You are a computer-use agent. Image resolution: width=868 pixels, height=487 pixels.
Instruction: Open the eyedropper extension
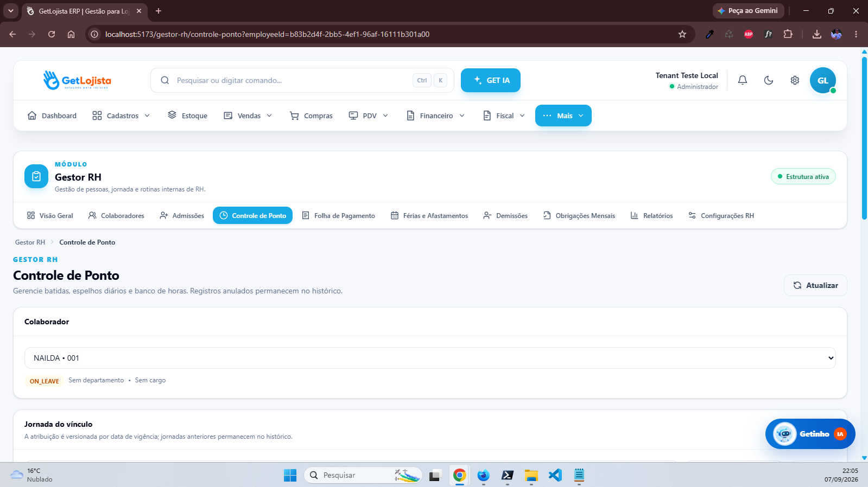pyautogui.click(x=709, y=34)
